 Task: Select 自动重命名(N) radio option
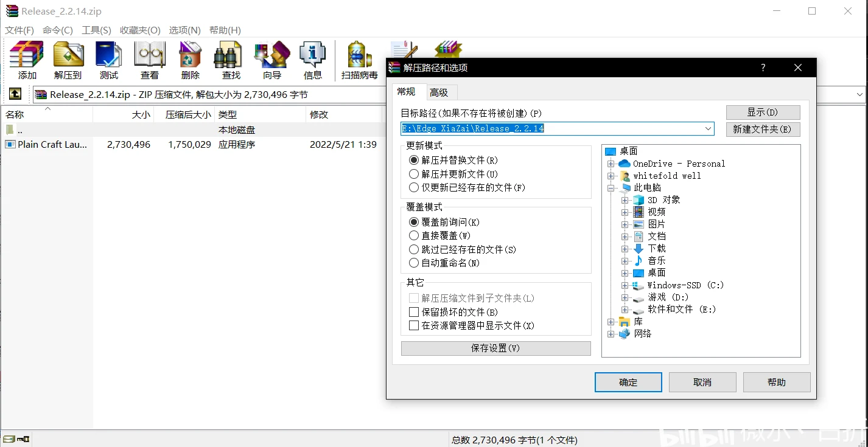pyautogui.click(x=414, y=263)
